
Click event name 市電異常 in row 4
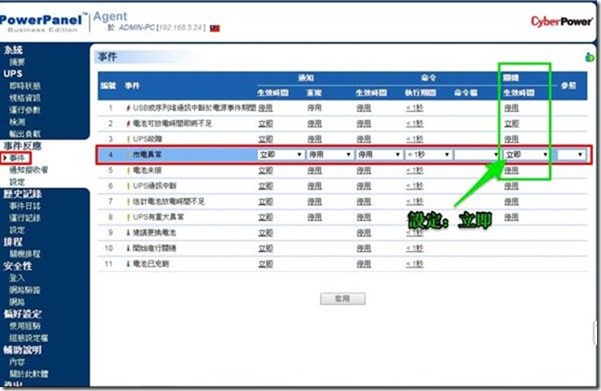(x=147, y=155)
